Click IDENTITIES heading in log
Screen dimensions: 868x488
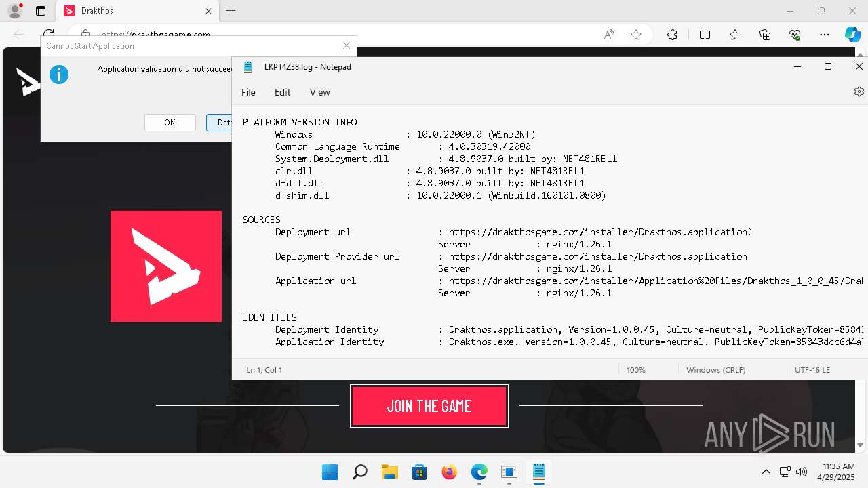pos(270,317)
